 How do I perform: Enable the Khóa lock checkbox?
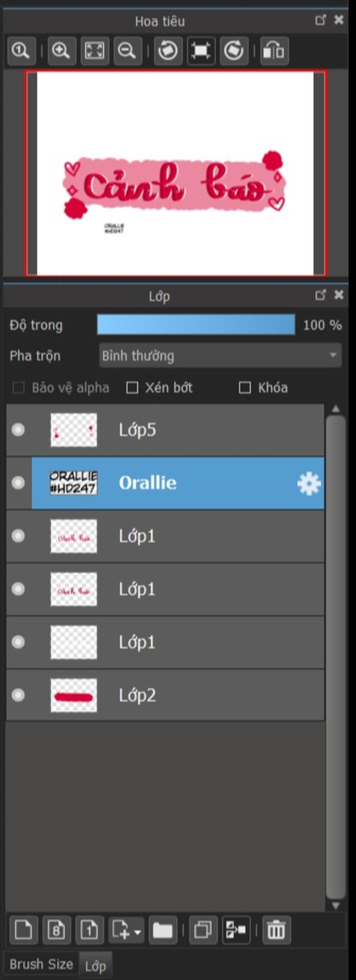[244, 388]
